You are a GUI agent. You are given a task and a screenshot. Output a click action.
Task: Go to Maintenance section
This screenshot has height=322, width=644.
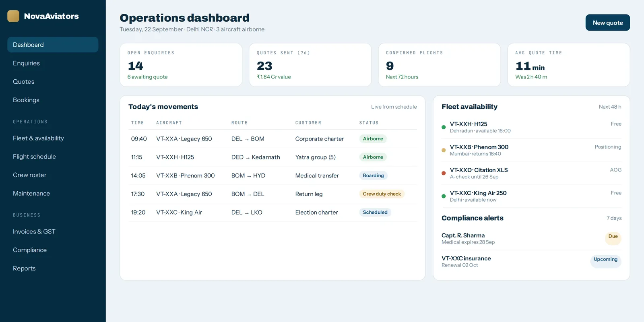click(53, 194)
